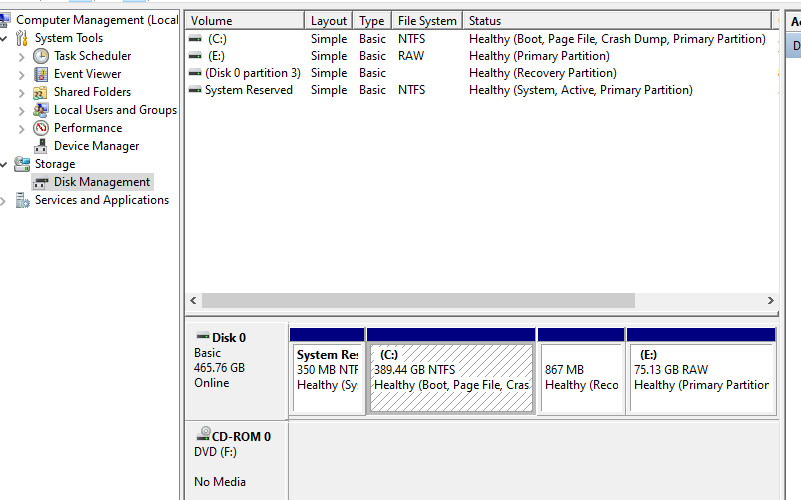The image size is (801, 500).
Task: Collapse the Storage tree node
Action: click(4, 164)
